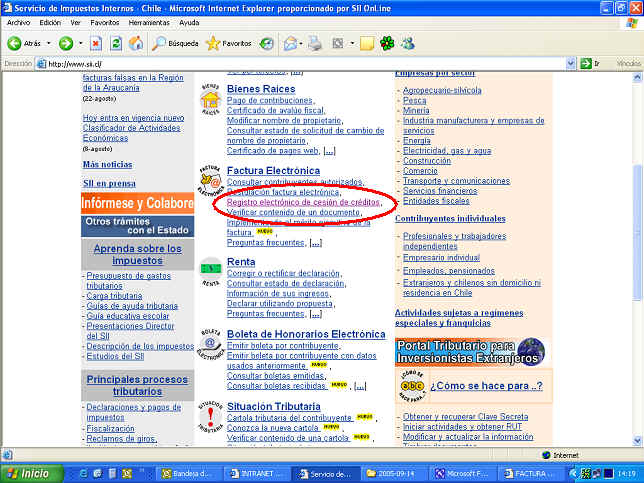Stop page loading with red X icon
Image resolution: width=644 pixels, height=483 pixels.
(96, 43)
